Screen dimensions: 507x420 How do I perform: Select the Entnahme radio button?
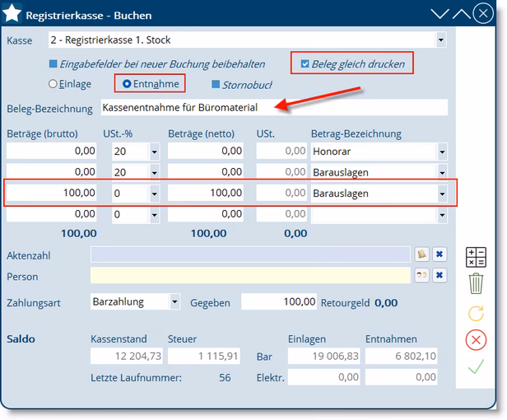(x=127, y=84)
